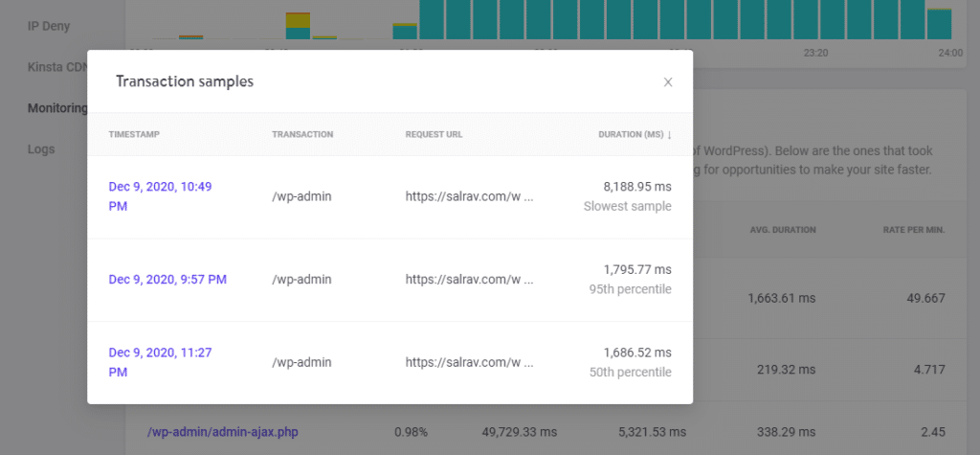Close the Transaction samples dialog
Viewport: 980px width, 455px height.
tap(668, 82)
